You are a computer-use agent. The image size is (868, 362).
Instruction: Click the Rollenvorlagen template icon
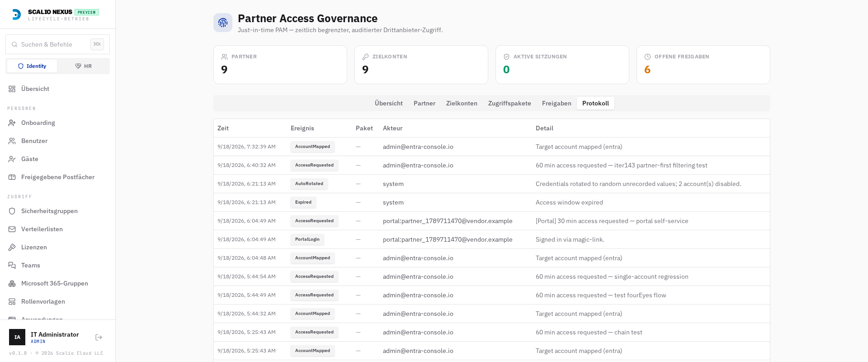tap(12, 301)
